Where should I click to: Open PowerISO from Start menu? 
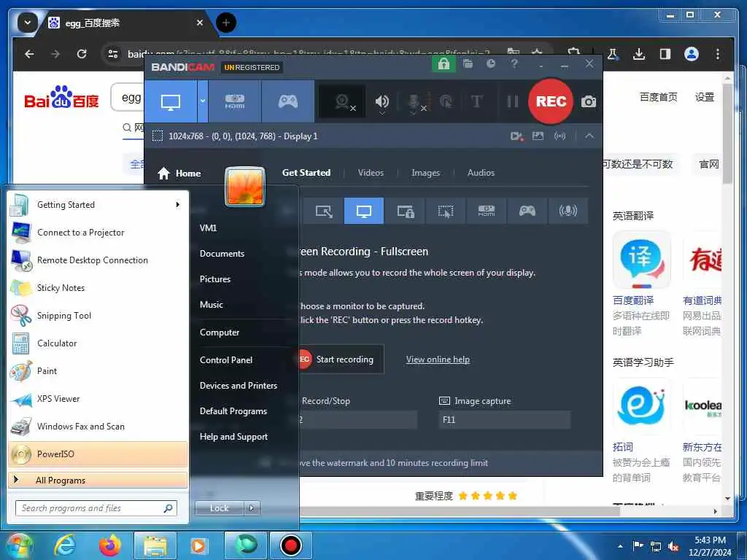pyautogui.click(x=98, y=454)
